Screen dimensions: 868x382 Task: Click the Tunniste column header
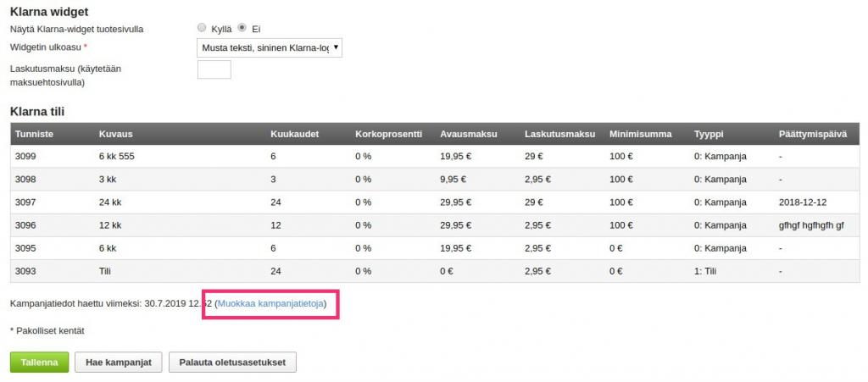click(x=34, y=134)
